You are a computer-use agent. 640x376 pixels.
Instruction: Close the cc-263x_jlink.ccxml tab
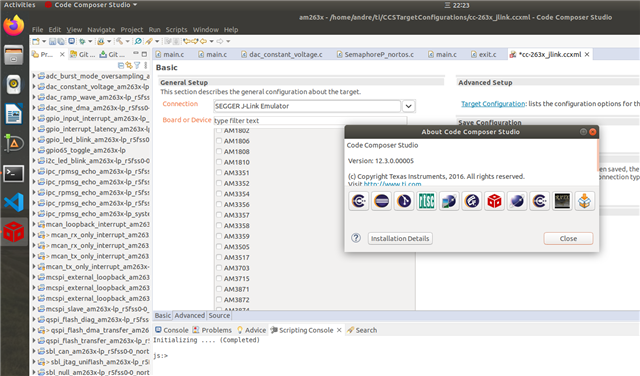pyautogui.click(x=587, y=54)
